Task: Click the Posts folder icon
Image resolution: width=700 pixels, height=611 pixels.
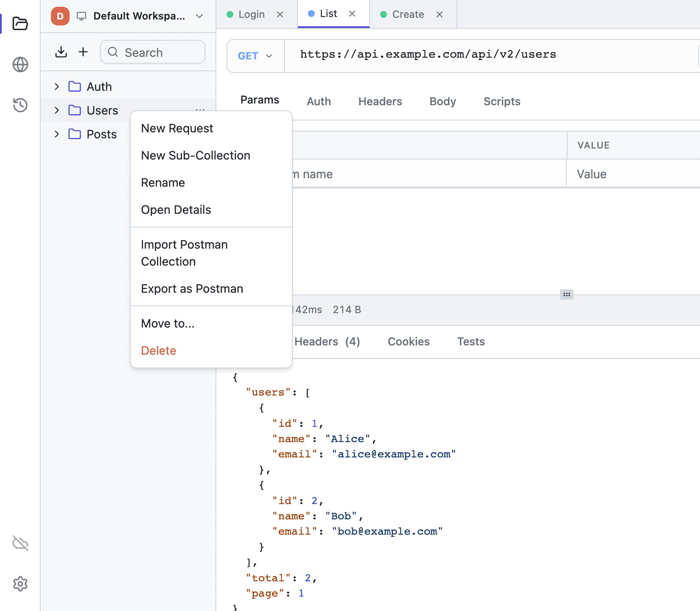Action: [x=75, y=134]
